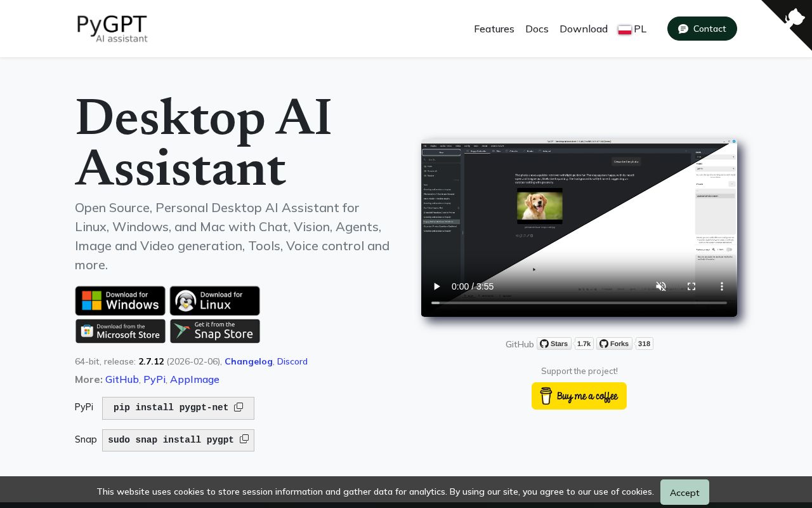
Task: Open the PyGPT logo home link
Action: coord(112,29)
